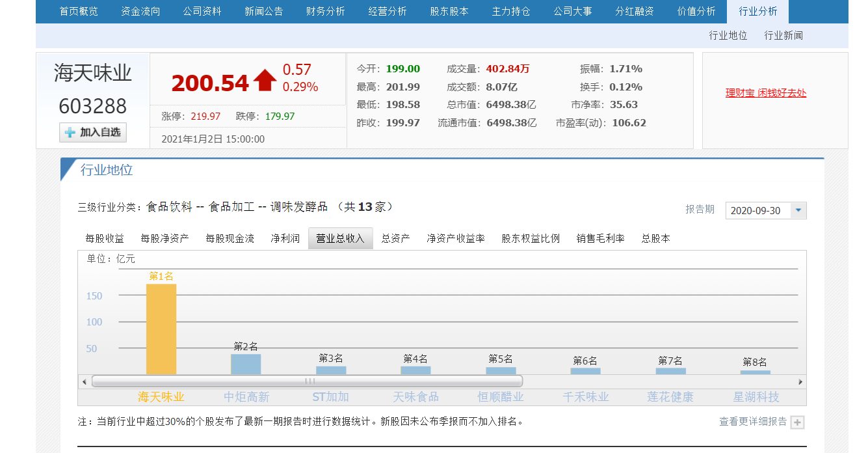
Task: Click 恒顺醋业 label under the chart
Action: [501, 397]
